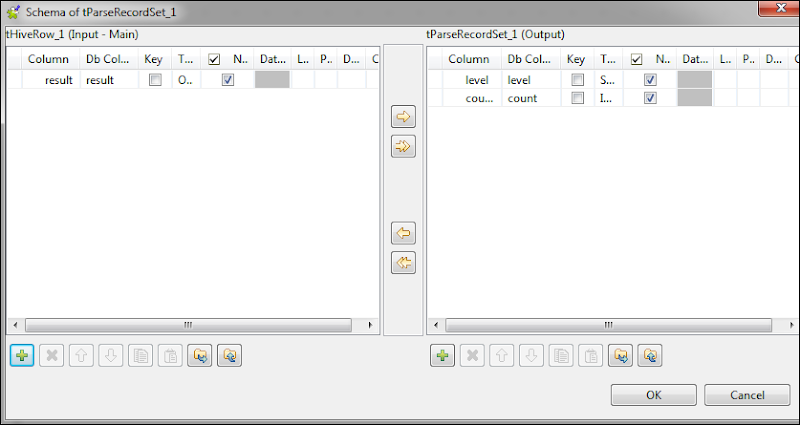
Task: Click the input table Column header
Action: click(51, 59)
